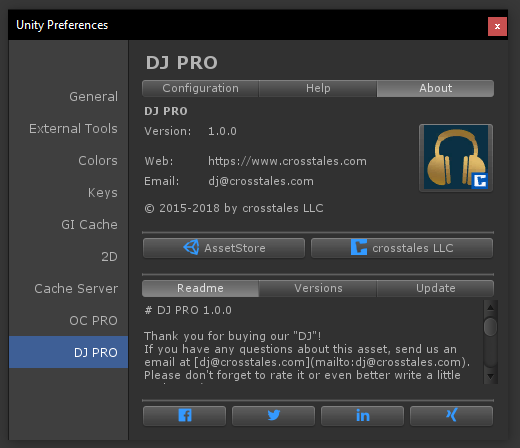This screenshot has height=448, width=520.
Task: Open the 2D preferences section
Action: [x=68, y=257]
